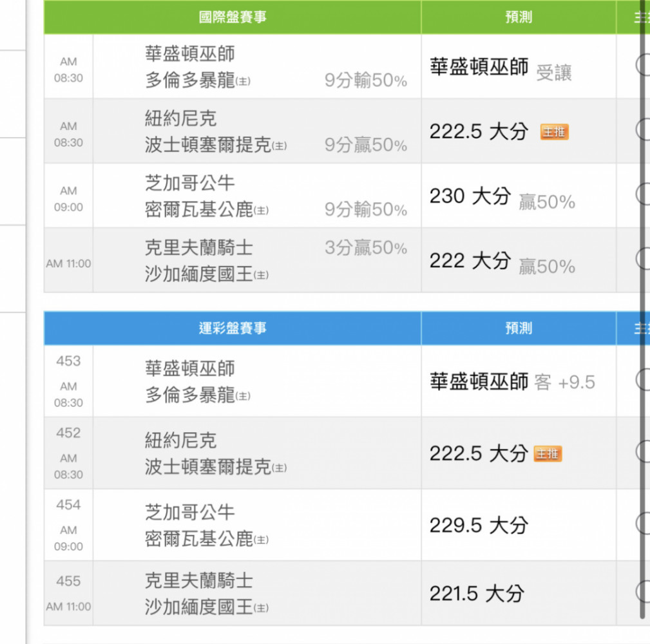Click AM 09:00 under game number 454
Screen dimensions: 650x644
pyautogui.click(x=68, y=538)
